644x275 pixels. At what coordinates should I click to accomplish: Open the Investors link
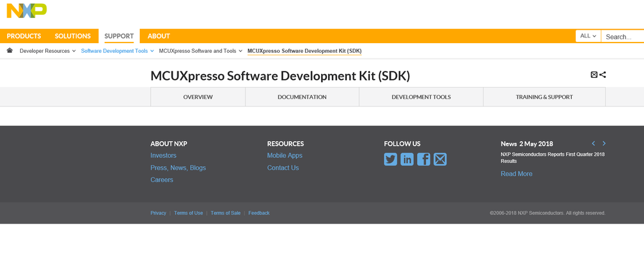click(x=164, y=156)
